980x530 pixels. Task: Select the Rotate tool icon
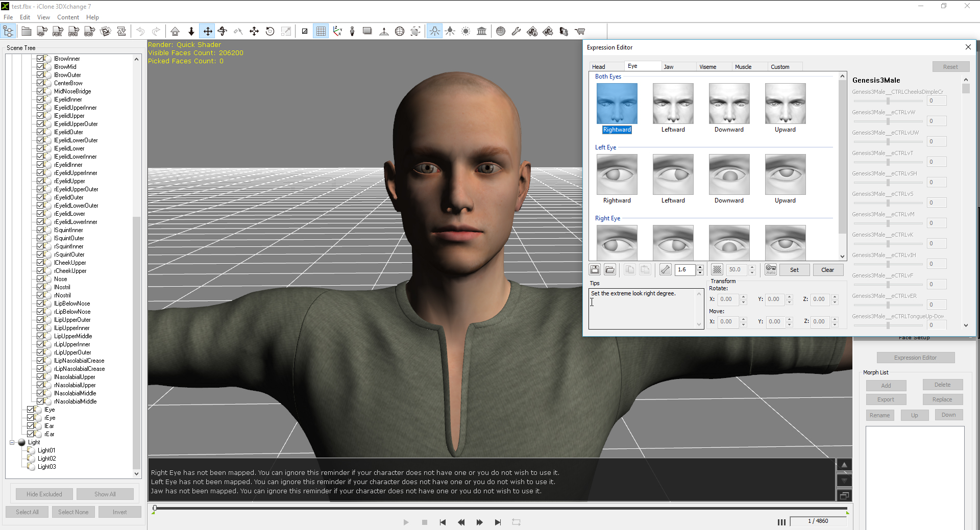click(223, 32)
